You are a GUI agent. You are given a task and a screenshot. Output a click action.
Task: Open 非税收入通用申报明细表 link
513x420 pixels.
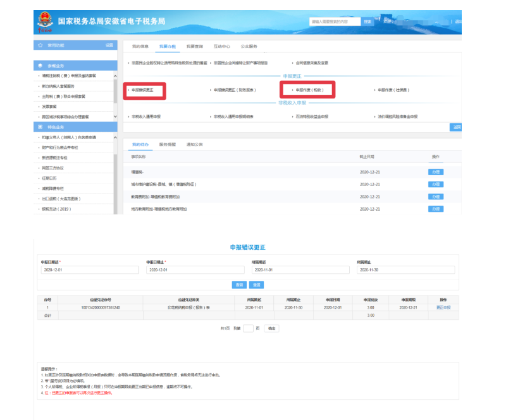(233, 116)
